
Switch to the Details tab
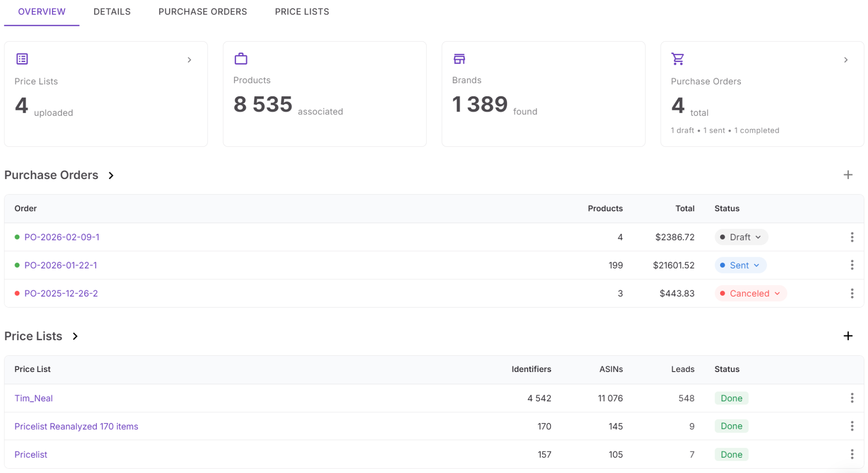[112, 12]
